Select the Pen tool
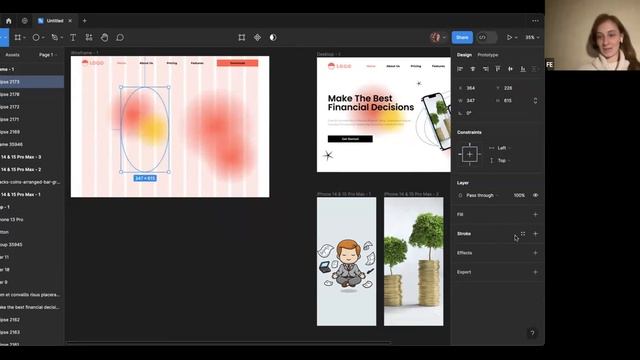The image size is (640, 360). coord(55,38)
